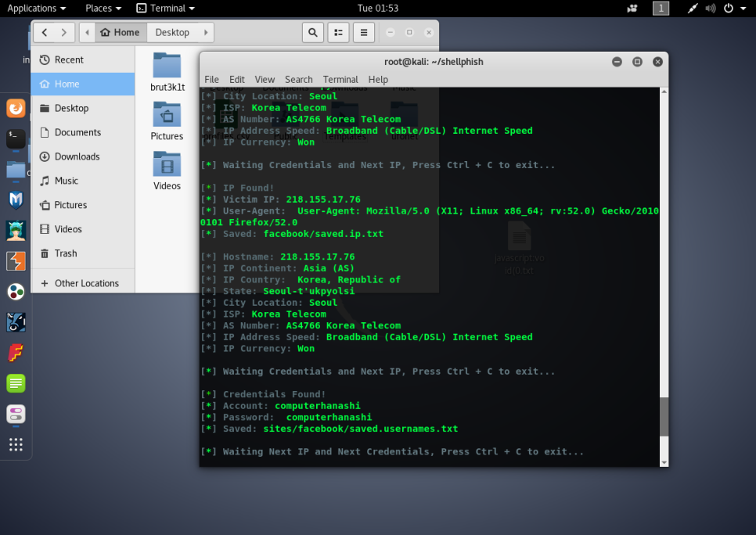Viewport: 756px width, 535px height.
Task: Open Other Locations in sidebar
Action: (82, 283)
